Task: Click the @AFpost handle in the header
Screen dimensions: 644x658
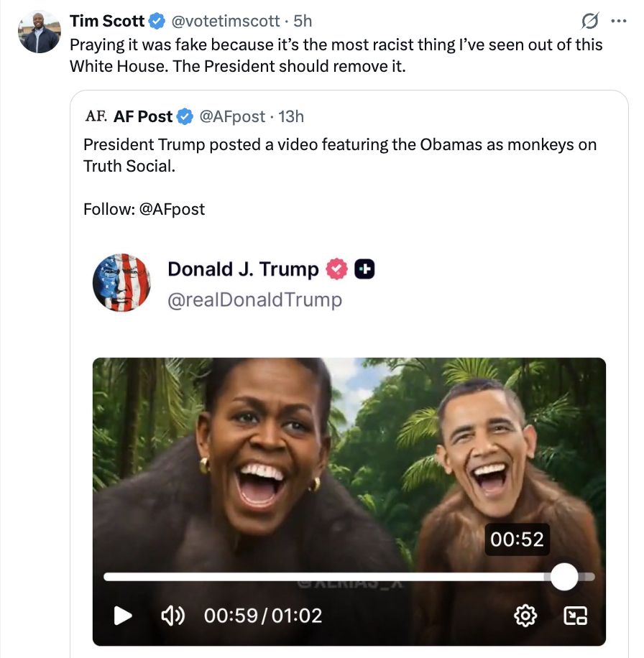Action: click(231, 116)
